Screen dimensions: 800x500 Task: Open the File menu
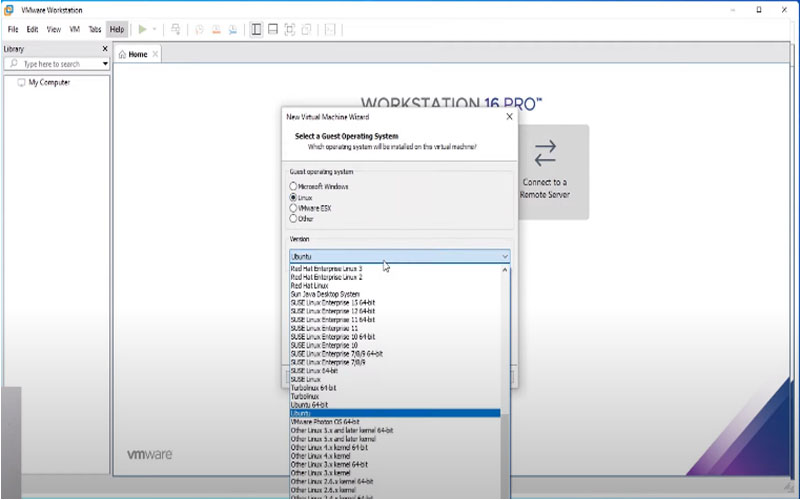pos(13,30)
